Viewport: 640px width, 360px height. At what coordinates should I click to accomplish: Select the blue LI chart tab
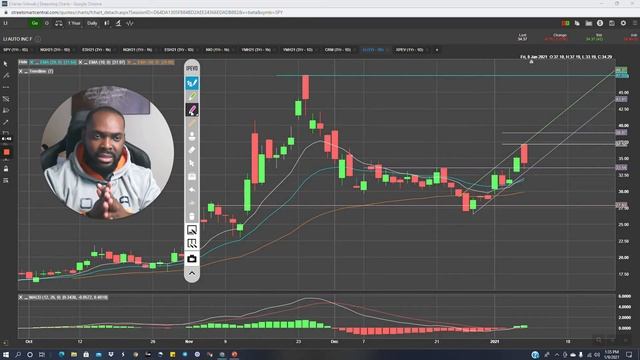[x=373, y=50]
